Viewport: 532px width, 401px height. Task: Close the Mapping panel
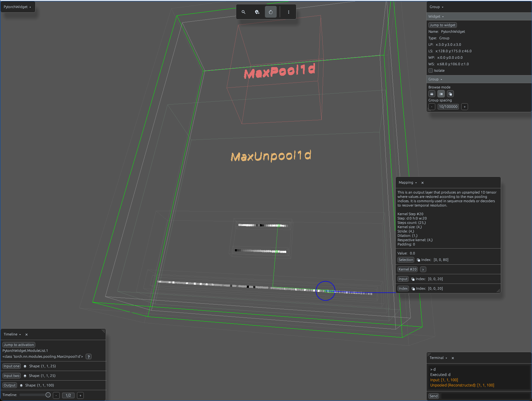pyautogui.click(x=423, y=183)
